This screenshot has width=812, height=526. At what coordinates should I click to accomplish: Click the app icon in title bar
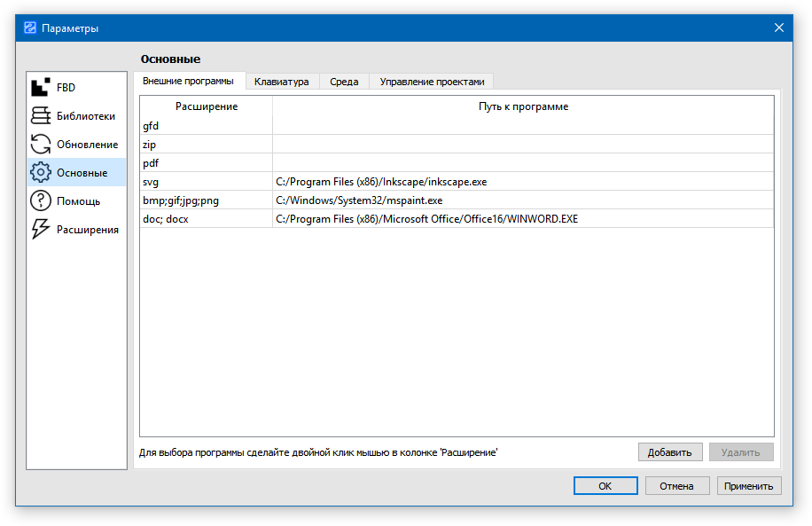click(x=29, y=27)
